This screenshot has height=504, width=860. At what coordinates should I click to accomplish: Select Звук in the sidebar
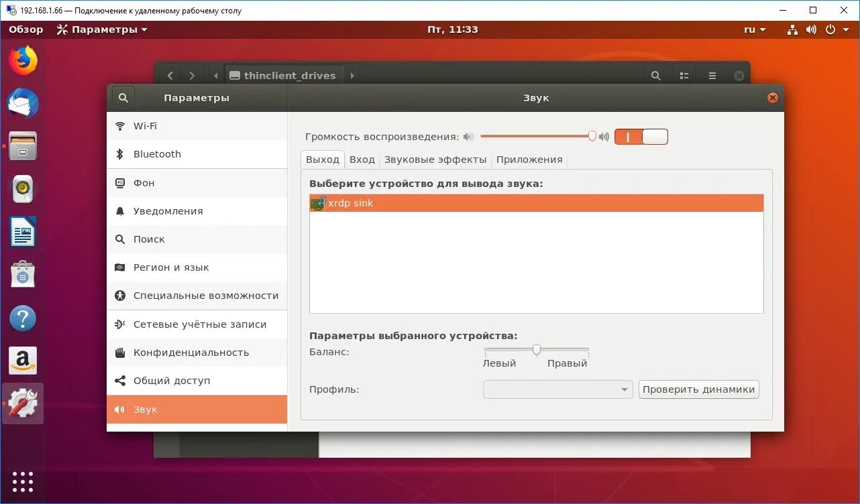point(197,409)
